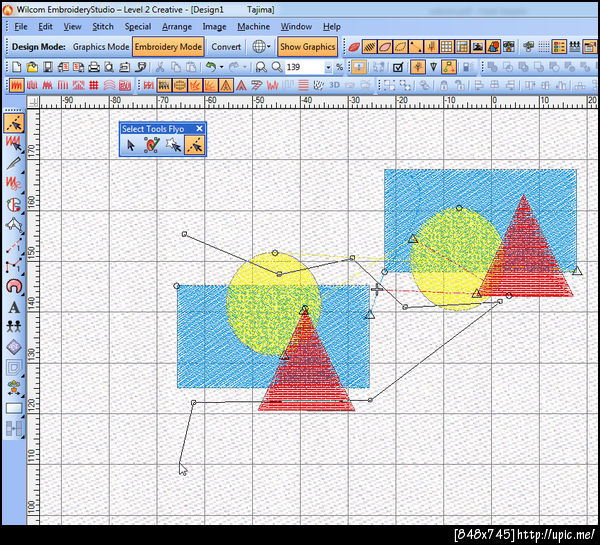Viewport: 600px width, 545px height.
Task: Toggle the Show Outlines pink oval icon
Action: click(x=385, y=47)
